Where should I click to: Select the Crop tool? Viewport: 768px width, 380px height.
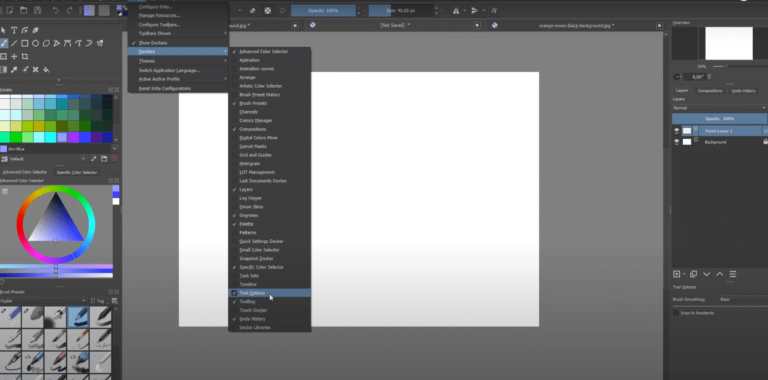[x=24, y=56]
